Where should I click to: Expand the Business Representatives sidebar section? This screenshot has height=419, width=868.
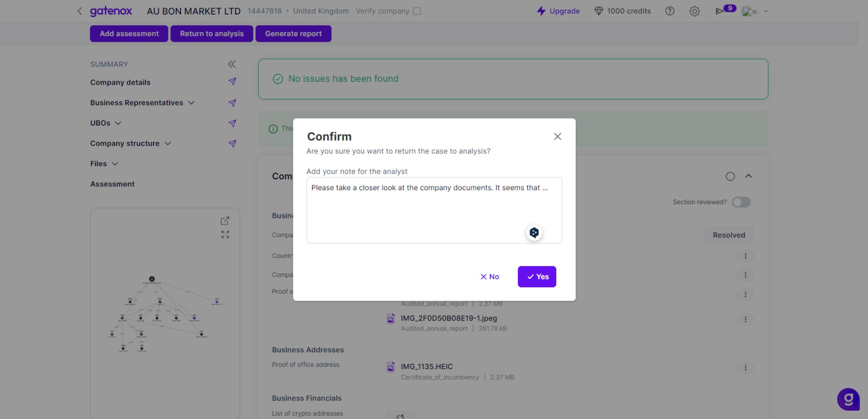point(191,103)
